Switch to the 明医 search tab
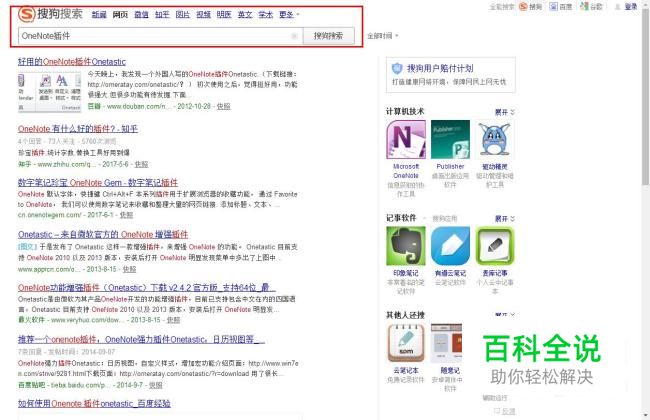This screenshot has height=420, width=650. [x=224, y=15]
